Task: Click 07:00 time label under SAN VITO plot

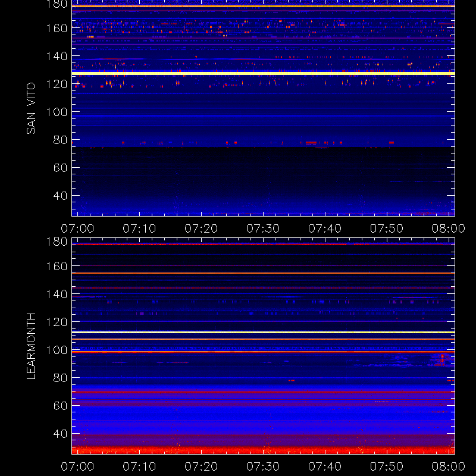Action: click(77, 228)
